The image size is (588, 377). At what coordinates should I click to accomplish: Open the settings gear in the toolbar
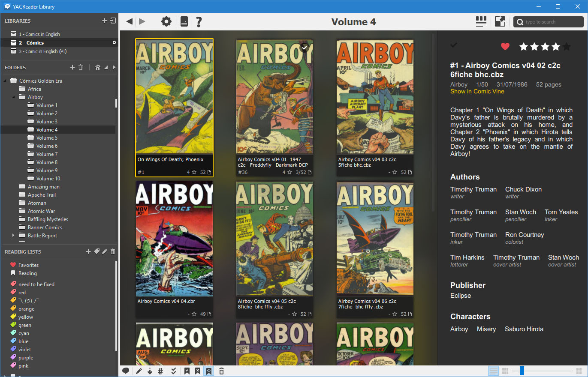(x=166, y=22)
